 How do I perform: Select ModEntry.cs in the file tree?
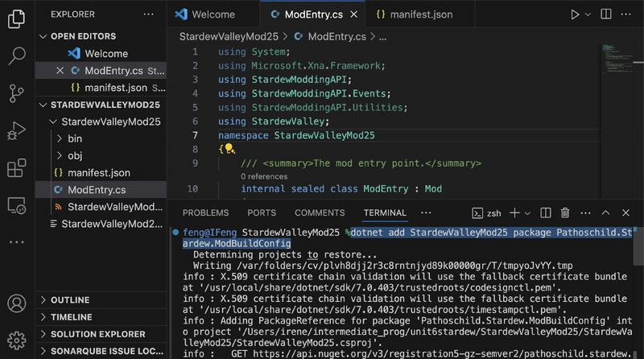tap(101, 190)
